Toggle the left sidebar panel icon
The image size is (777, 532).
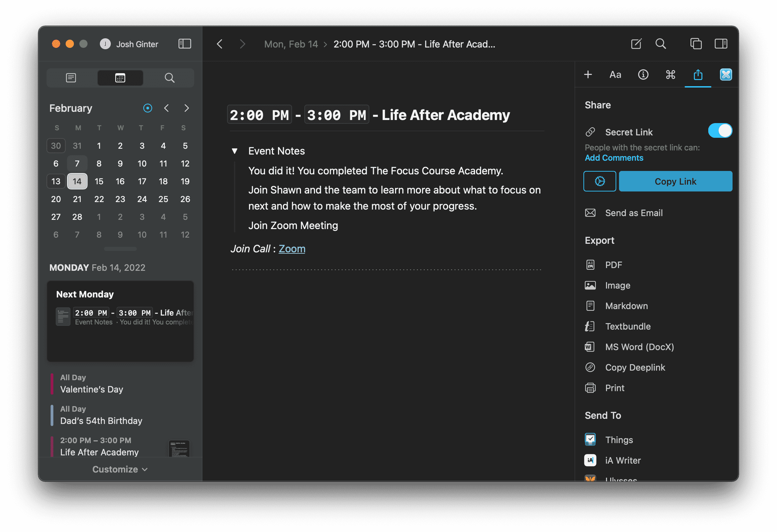click(x=185, y=44)
